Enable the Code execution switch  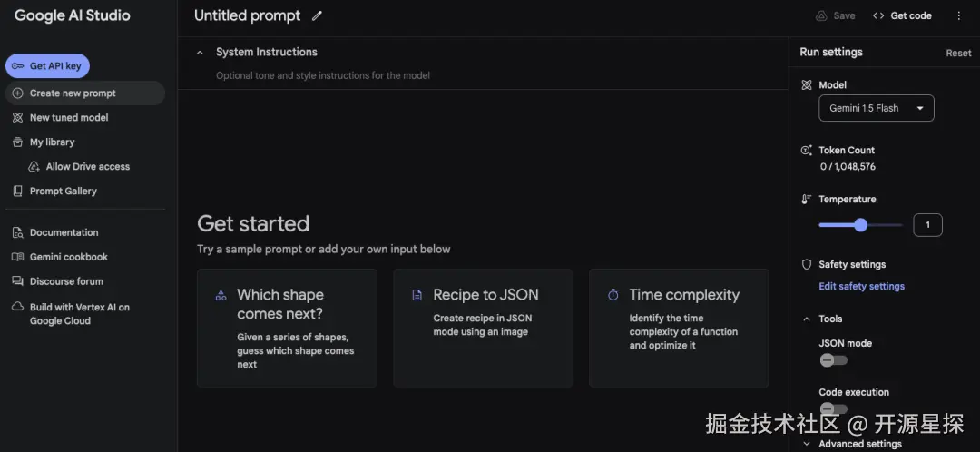833,409
